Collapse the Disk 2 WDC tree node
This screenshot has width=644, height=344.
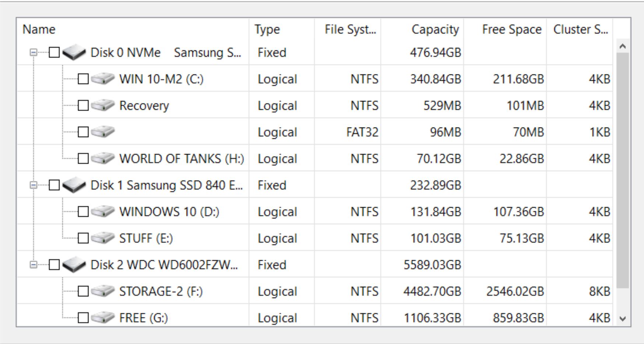coord(34,265)
